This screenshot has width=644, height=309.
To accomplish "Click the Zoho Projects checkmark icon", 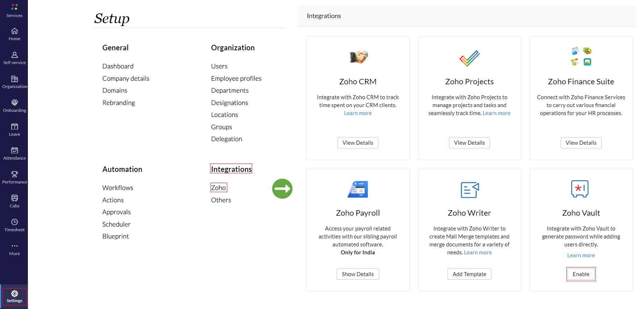I will tap(470, 58).
